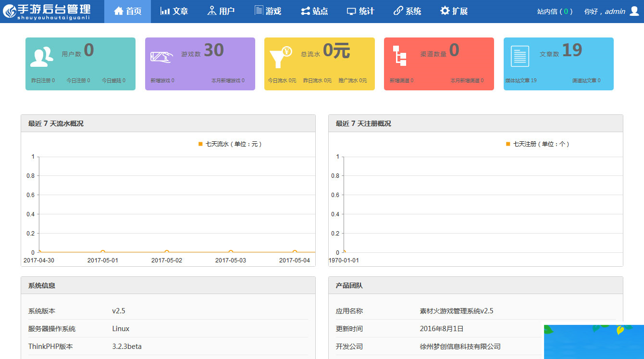
Task: Switch to the 统计 section
Action: coord(361,11)
